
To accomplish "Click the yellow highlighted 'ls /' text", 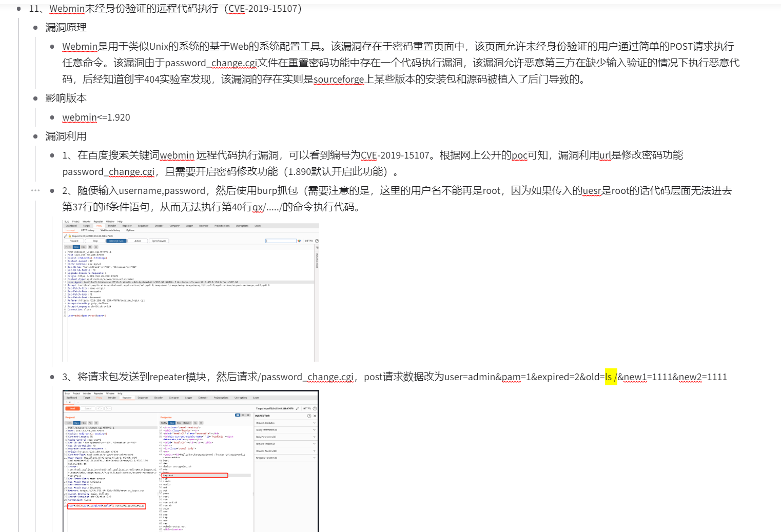I will tap(611, 377).
